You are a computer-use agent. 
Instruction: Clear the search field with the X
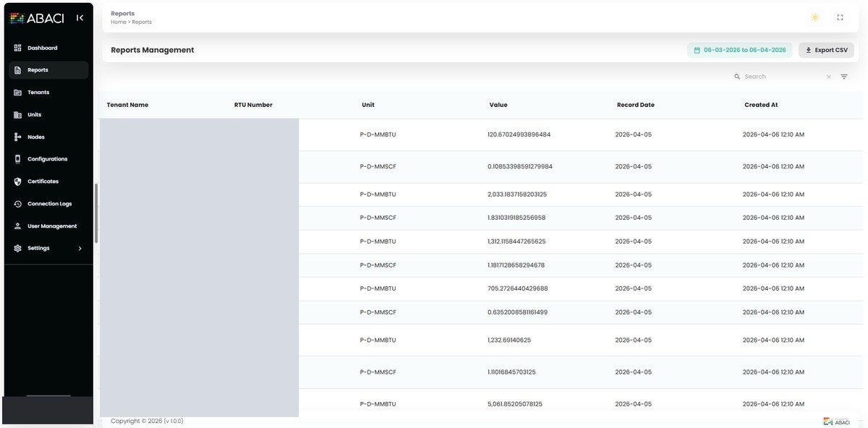coord(828,77)
